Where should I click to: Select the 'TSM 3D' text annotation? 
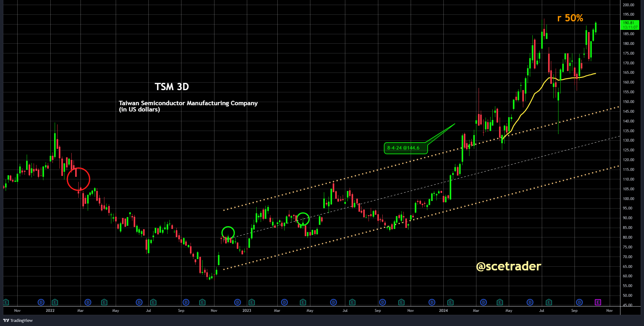pyautogui.click(x=172, y=87)
